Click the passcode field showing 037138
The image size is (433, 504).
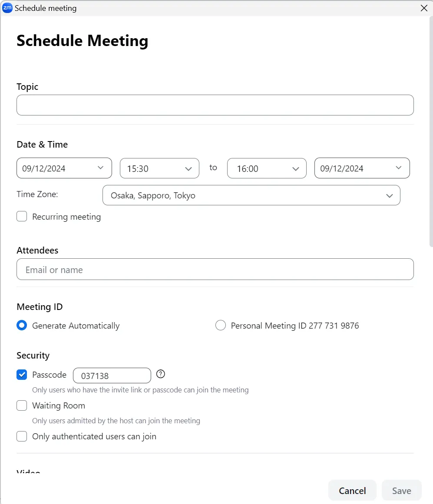coord(112,376)
